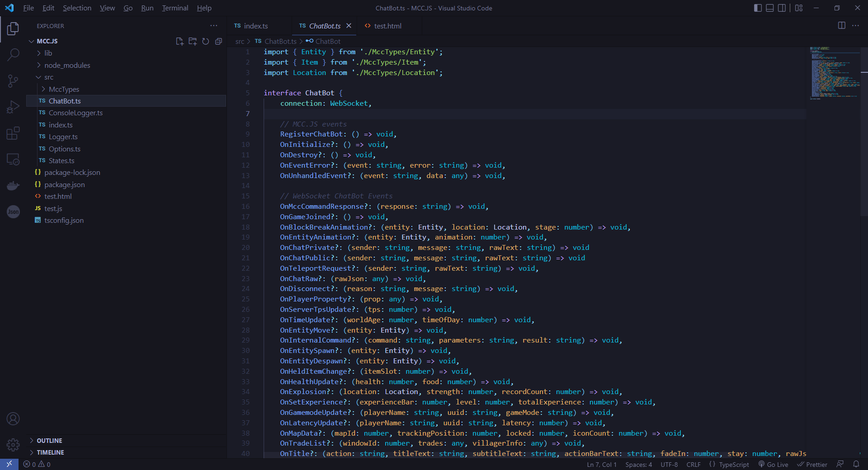Open the Terminal menu
Viewport: 868px width, 470px height.
175,8
